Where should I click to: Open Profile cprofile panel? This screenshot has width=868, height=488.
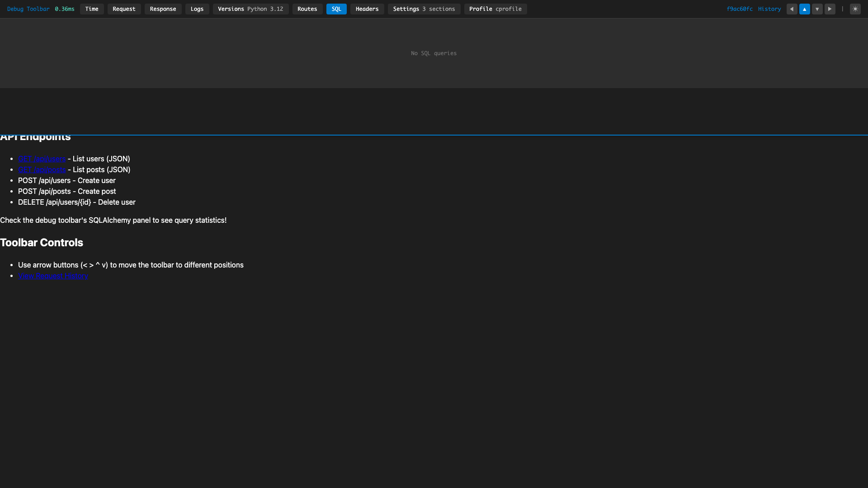coord(495,9)
